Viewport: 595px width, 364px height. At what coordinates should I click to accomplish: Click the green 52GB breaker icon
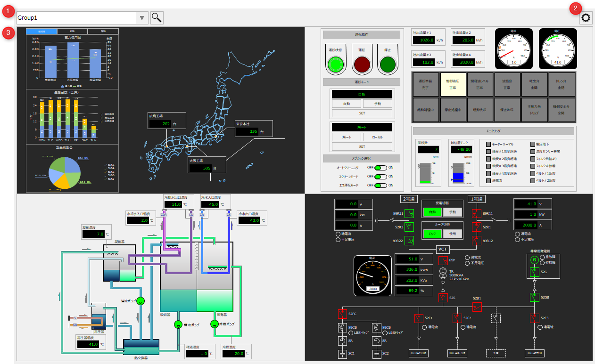[x=535, y=297]
